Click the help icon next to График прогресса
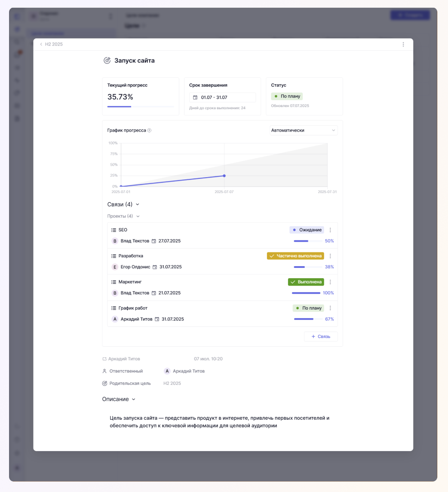448x492 pixels. (149, 130)
